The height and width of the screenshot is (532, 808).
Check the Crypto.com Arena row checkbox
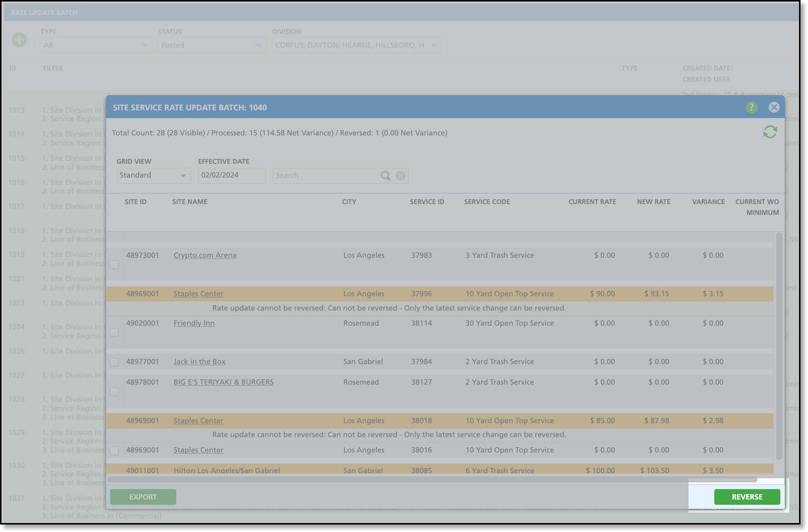tap(114, 265)
